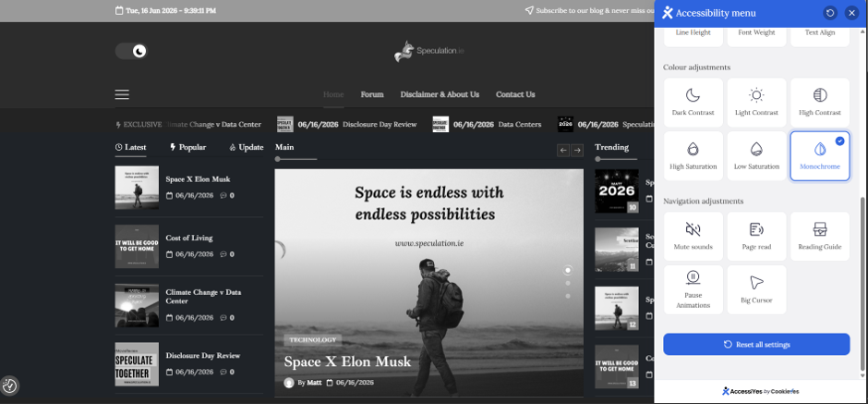Click the previous slide arrow in Main
The image size is (868, 404).
tap(563, 150)
